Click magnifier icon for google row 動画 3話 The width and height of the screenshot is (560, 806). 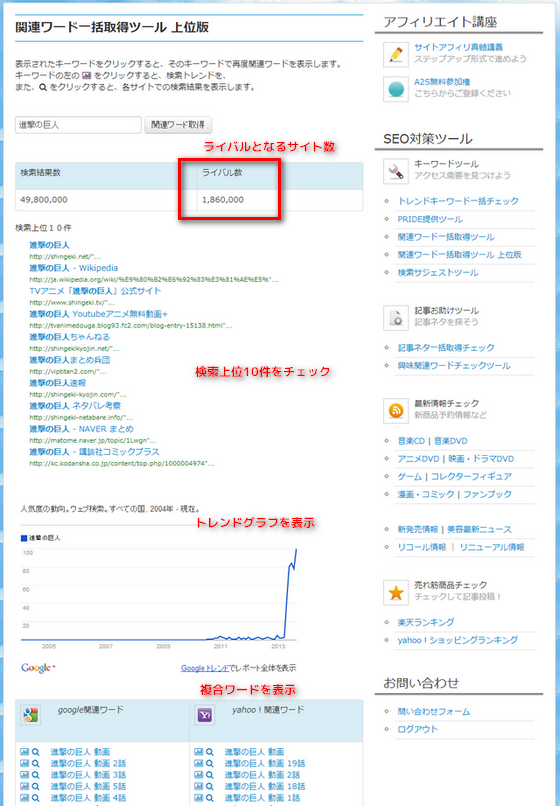35,775
